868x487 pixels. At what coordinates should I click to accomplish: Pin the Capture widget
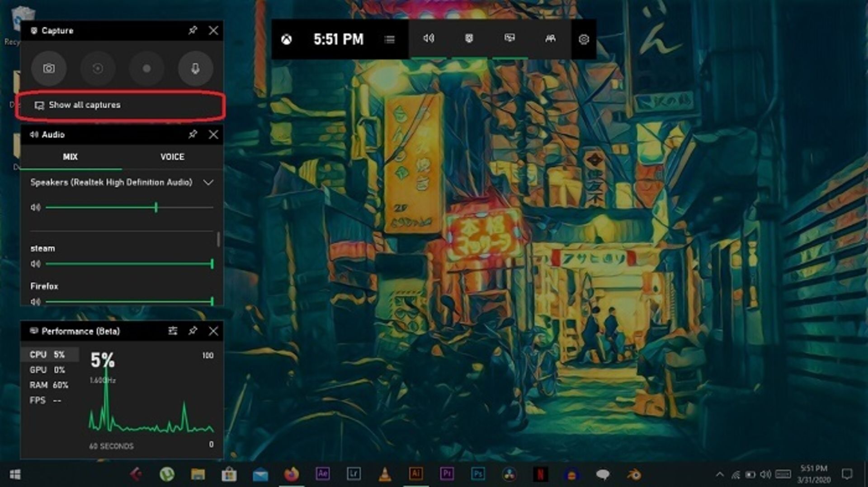coord(193,31)
